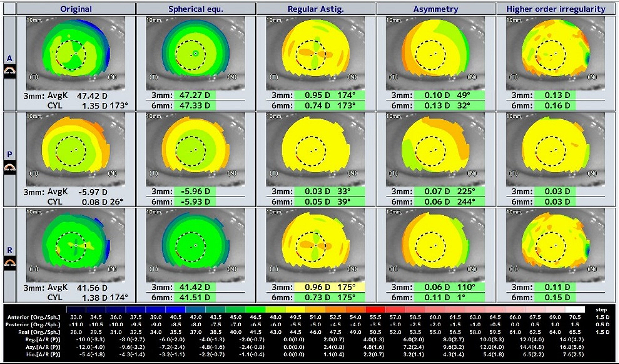619x364 pixels.
Task: Click the blank corner cell left of Original
Action: tap(9, 9)
